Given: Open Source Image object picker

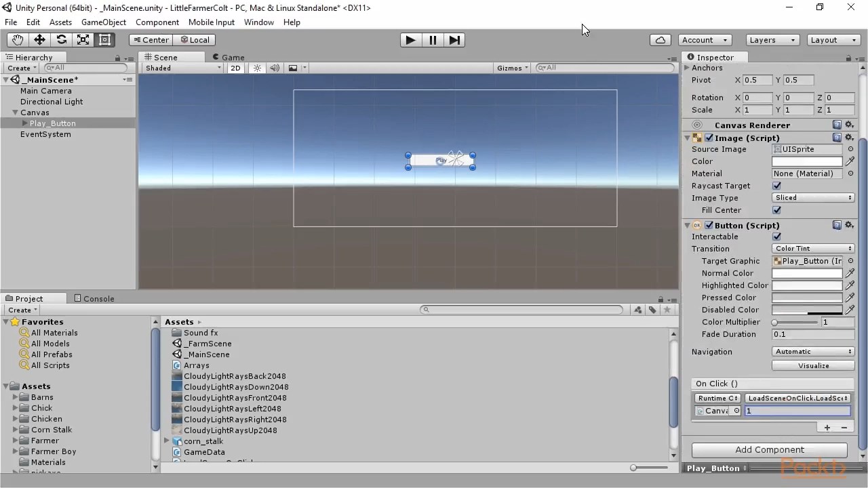Looking at the screenshot, I should coord(850,149).
